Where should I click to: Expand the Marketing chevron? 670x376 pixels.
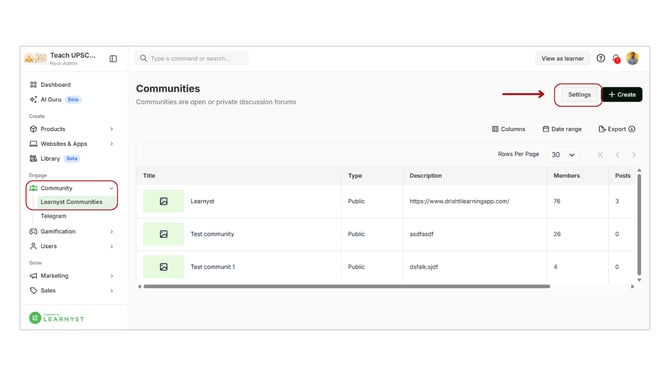click(x=112, y=276)
